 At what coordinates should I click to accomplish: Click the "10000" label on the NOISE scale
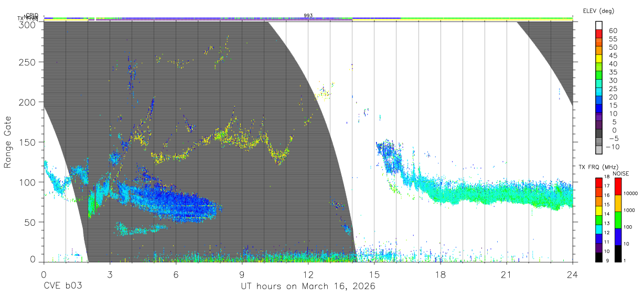(630, 193)
